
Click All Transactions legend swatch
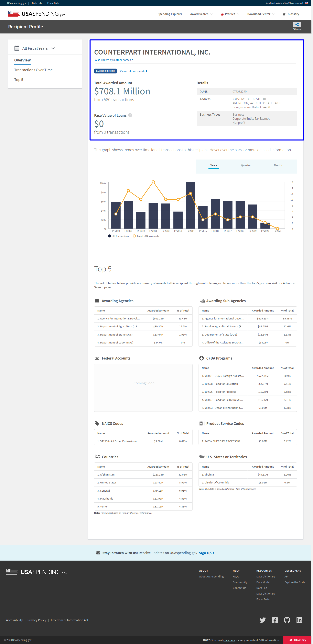pos(110,236)
